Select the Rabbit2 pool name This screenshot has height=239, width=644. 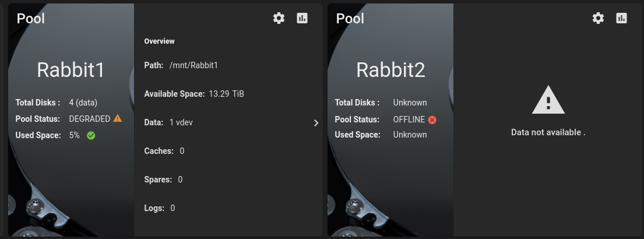(390, 70)
